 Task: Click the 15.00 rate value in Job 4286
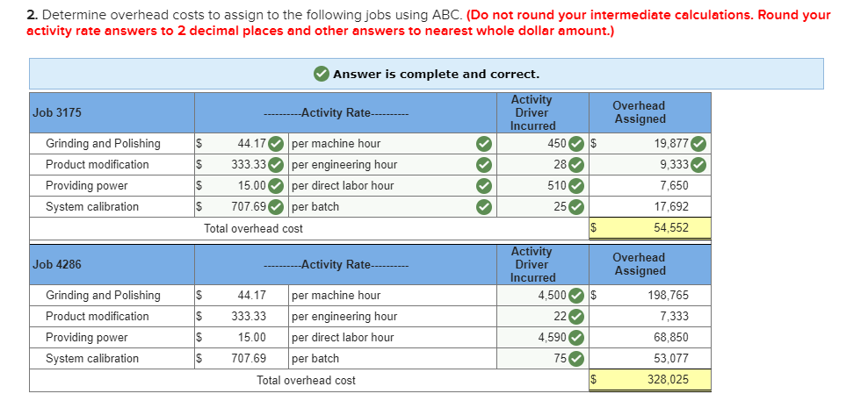coord(252,338)
